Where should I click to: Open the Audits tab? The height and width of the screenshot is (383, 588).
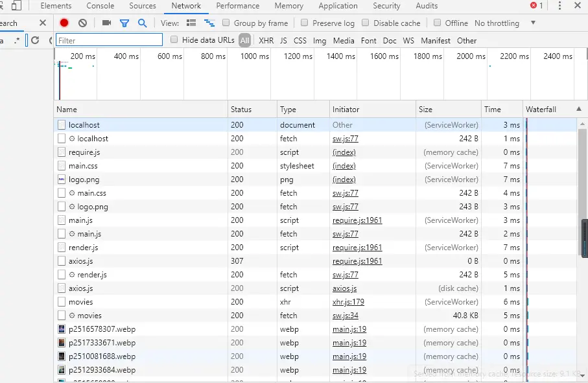(x=427, y=6)
